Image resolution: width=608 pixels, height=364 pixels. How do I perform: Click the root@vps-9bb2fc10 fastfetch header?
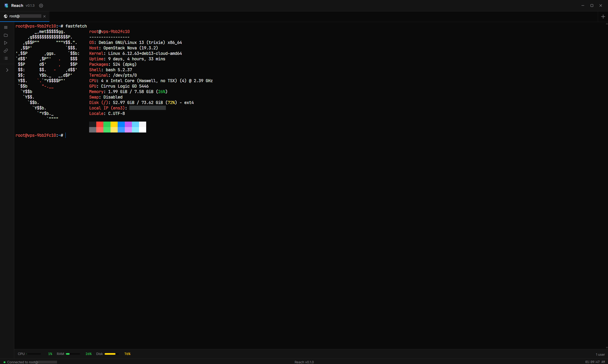tap(110, 31)
